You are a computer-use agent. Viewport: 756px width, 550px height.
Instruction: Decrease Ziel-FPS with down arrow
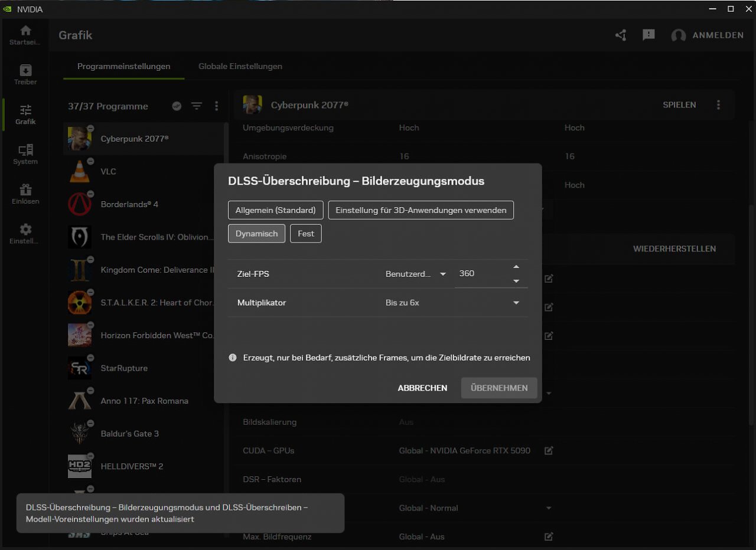[x=516, y=281]
